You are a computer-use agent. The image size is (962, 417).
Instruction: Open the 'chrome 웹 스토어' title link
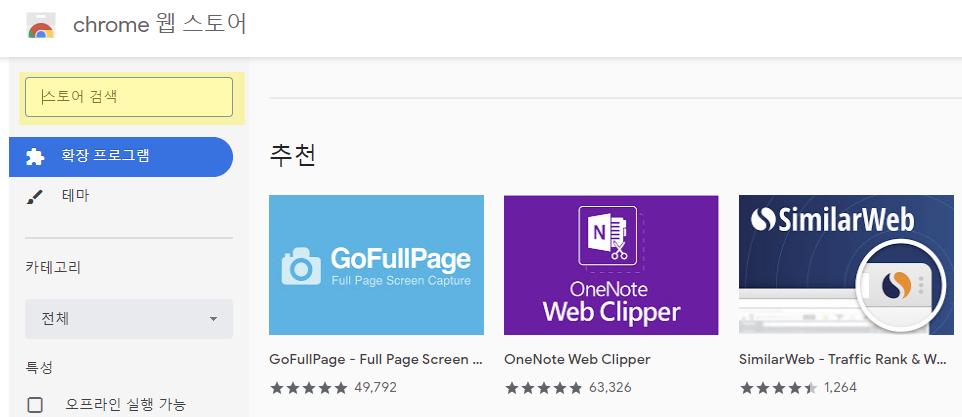pos(160,25)
